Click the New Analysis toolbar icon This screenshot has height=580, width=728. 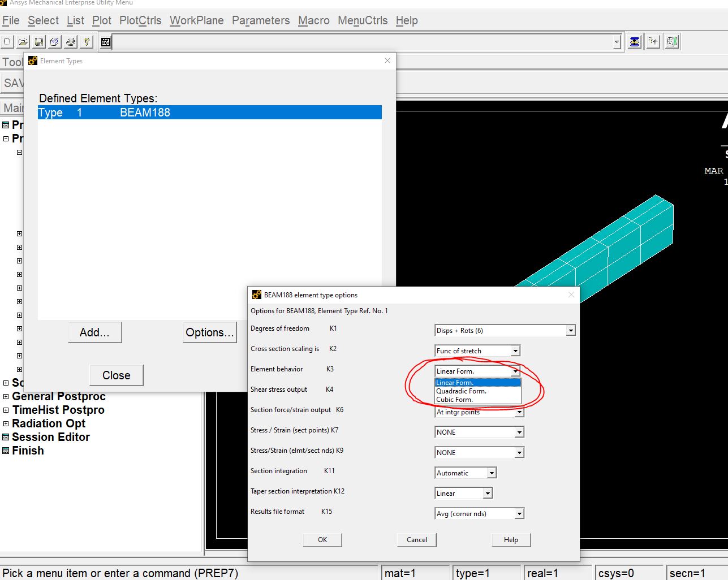[7, 42]
